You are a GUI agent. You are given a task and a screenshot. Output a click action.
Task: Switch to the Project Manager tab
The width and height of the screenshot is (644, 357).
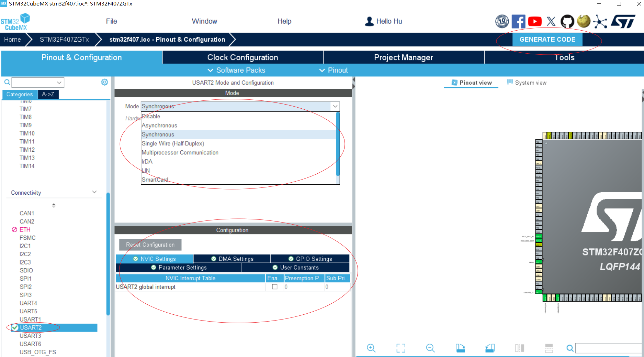tap(404, 57)
